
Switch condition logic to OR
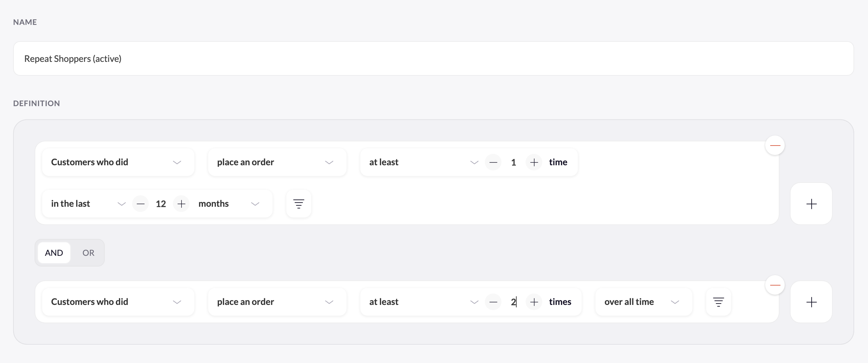point(88,253)
